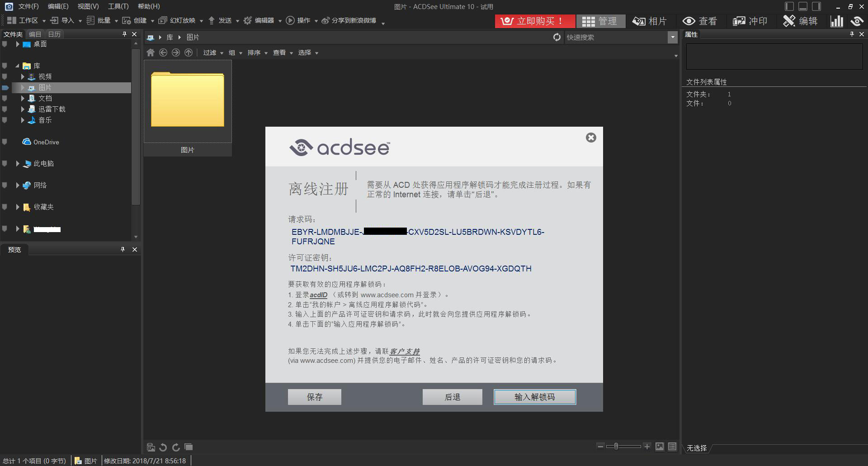Go back using the left arrow icon
The width and height of the screenshot is (868, 466).
163,52
